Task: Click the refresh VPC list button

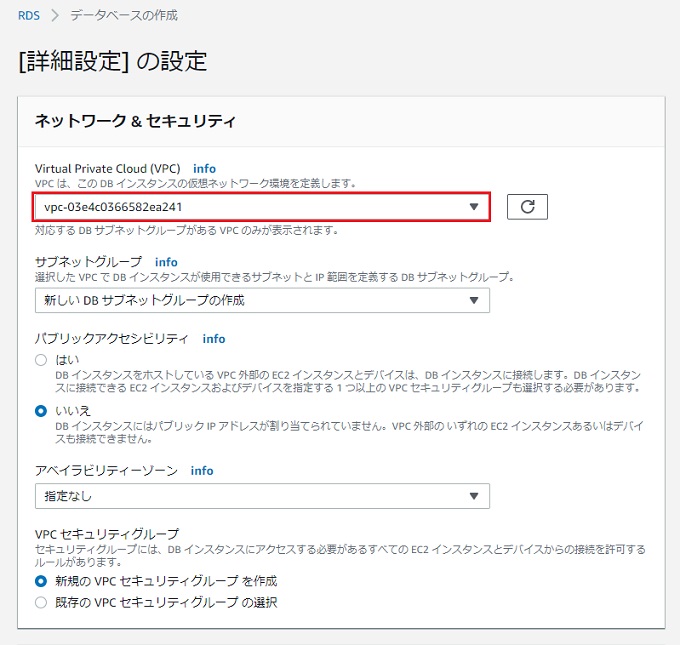Action: tap(527, 207)
